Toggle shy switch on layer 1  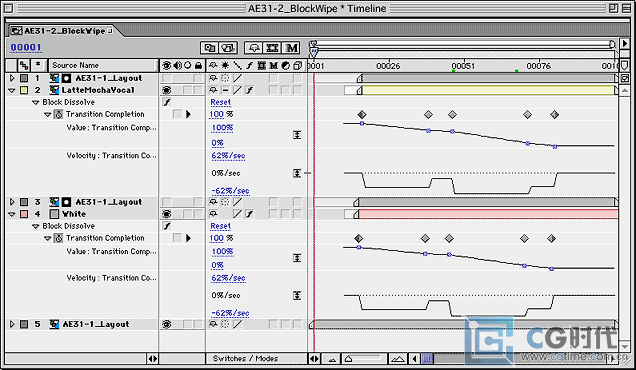(213, 78)
